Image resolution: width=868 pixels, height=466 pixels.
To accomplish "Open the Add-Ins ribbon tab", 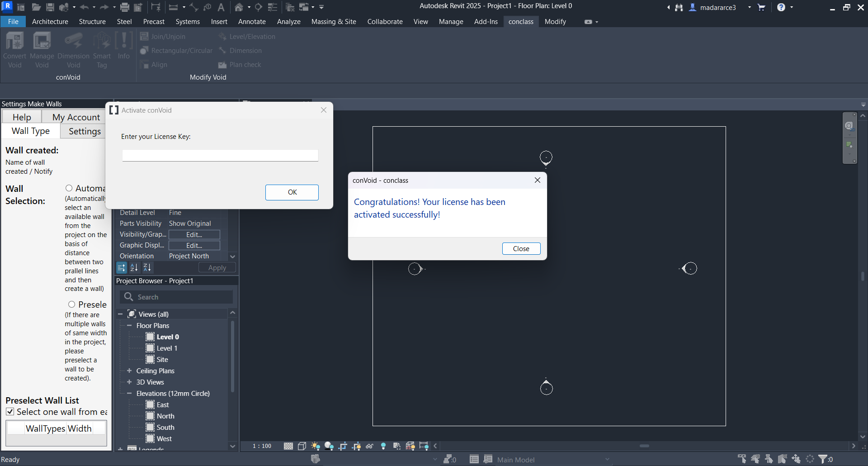I will pyautogui.click(x=486, y=22).
